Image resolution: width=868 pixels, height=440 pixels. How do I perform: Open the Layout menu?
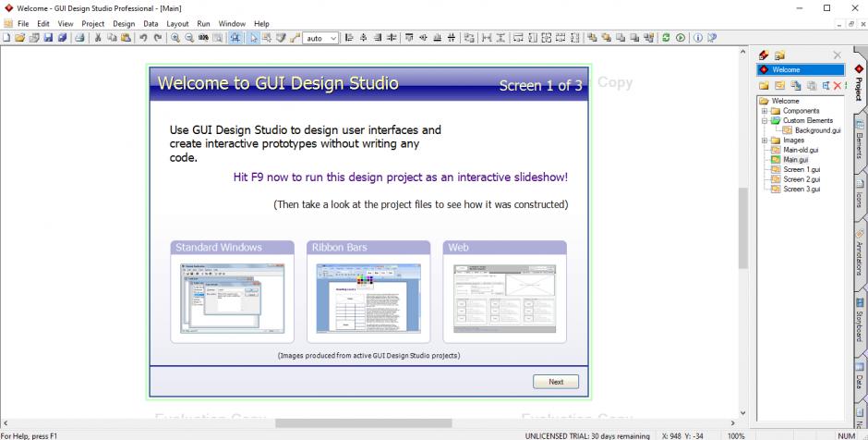pos(177,24)
